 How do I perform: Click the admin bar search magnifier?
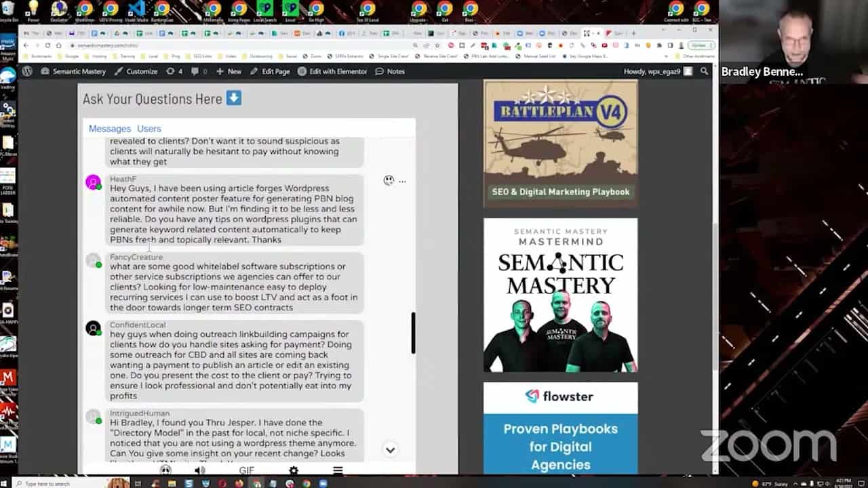704,71
